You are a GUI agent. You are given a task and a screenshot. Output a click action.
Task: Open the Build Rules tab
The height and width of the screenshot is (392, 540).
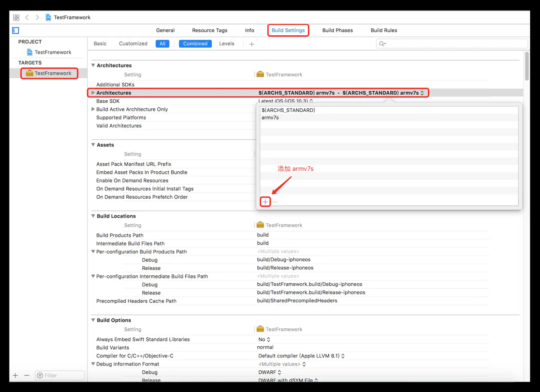(x=384, y=30)
